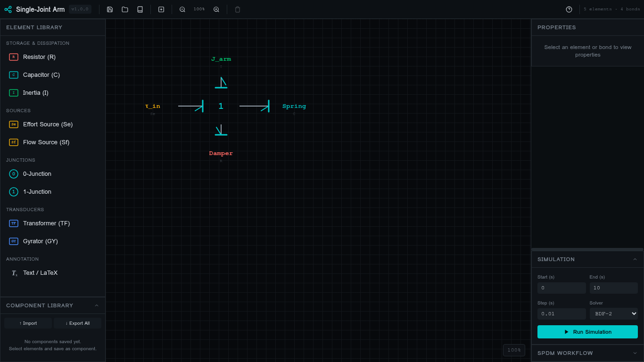Screen dimensions: 644x362
Task: Pick the 0-Junction icon
Action: 14,174
